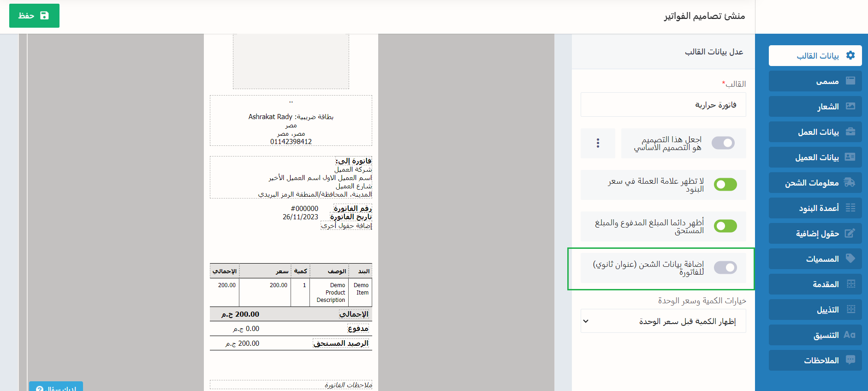The width and height of the screenshot is (868, 391).
Task: Click the ID card icon for بيانات العميل
Action: click(850, 157)
